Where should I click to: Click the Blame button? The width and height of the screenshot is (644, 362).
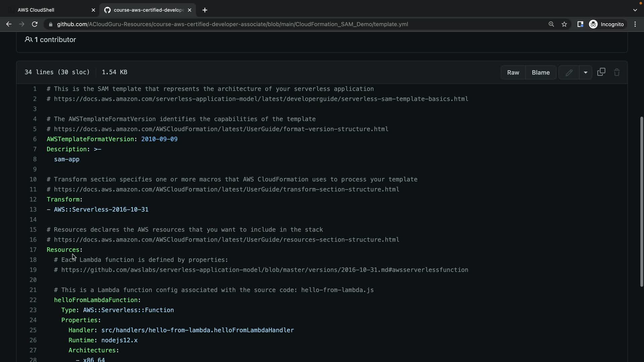pos(540,72)
